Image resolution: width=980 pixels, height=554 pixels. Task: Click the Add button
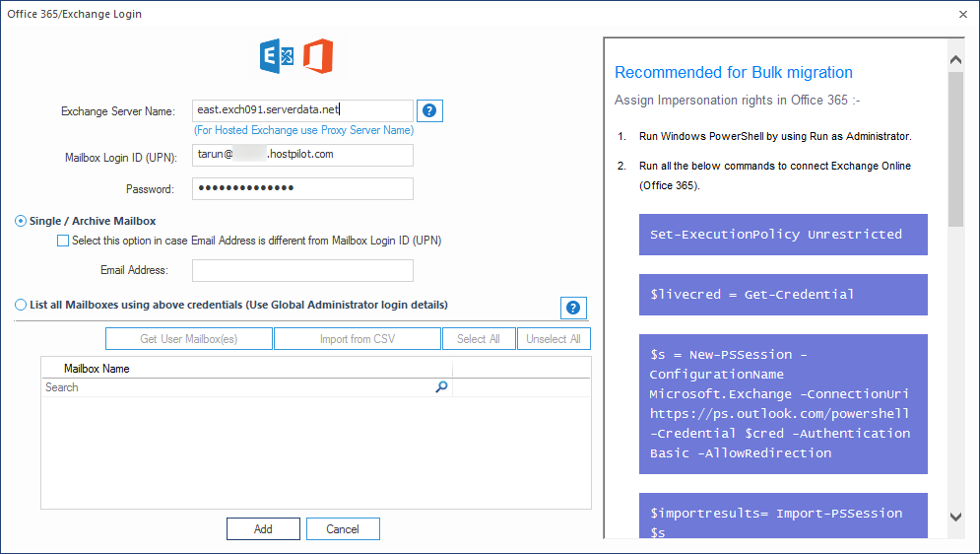(x=263, y=529)
